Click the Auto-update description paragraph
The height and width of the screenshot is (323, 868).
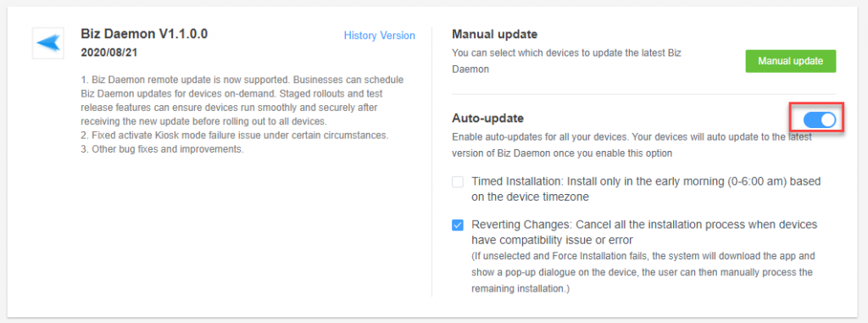(632, 145)
